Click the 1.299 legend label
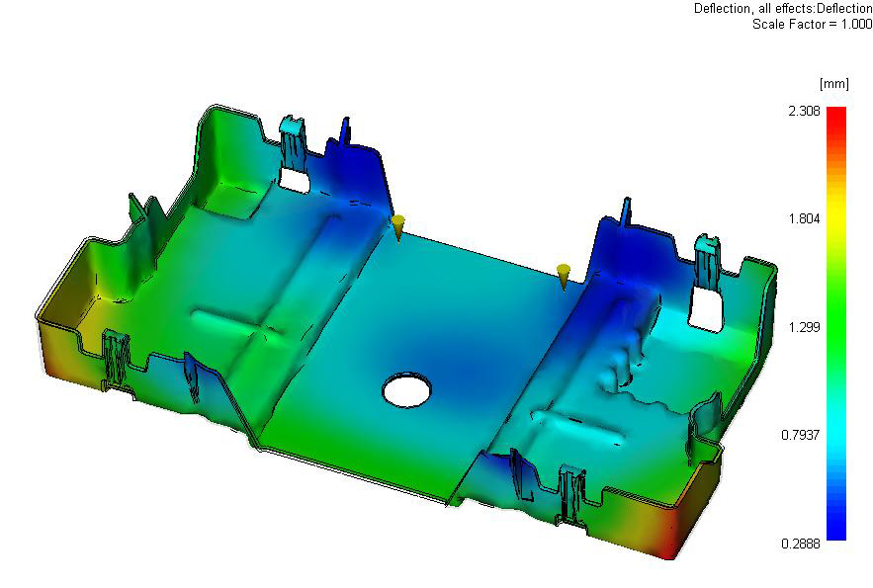 [804, 327]
